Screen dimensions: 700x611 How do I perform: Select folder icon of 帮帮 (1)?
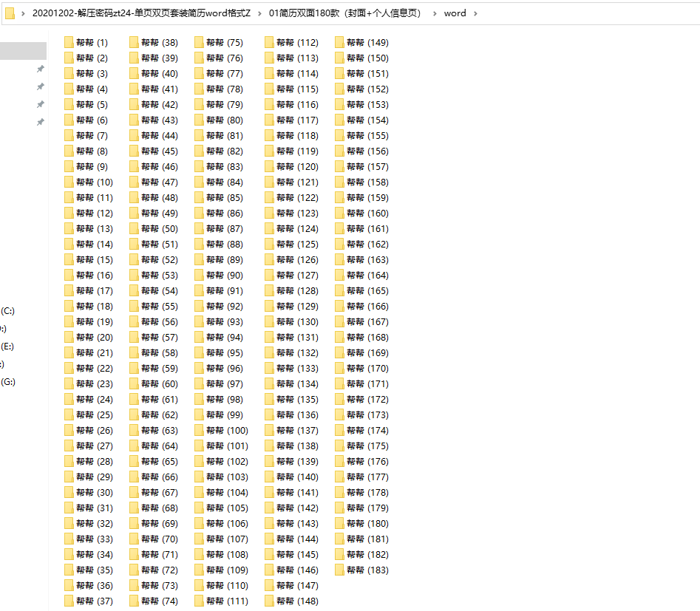tap(69, 42)
